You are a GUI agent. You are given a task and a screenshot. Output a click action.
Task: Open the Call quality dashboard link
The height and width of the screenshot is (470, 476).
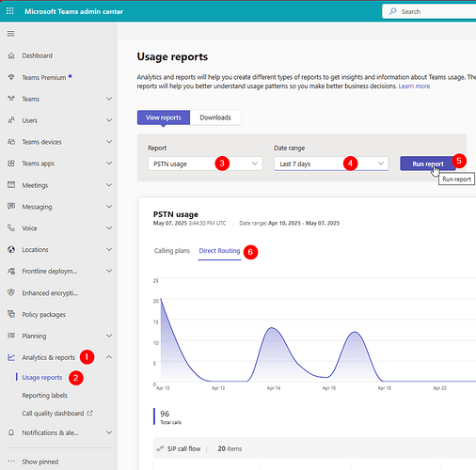click(x=53, y=414)
